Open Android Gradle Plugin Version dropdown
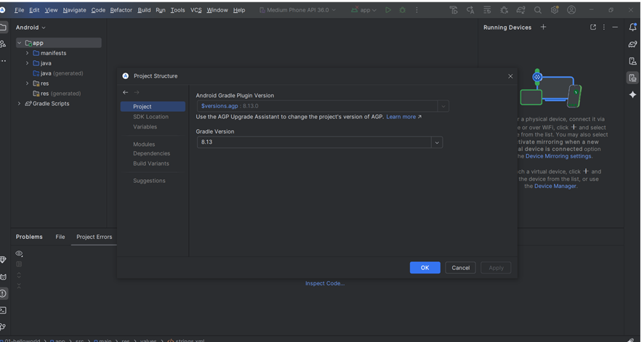This screenshot has width=644, height=342. tap(443, 106)
